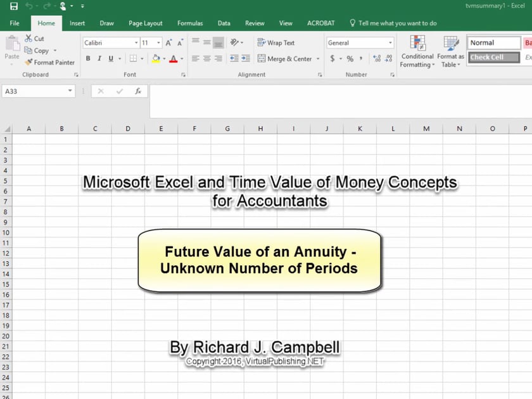Click the Name Box showing A33
The image size is (532, 399).
pyautogui.click(x=39, y=91)
